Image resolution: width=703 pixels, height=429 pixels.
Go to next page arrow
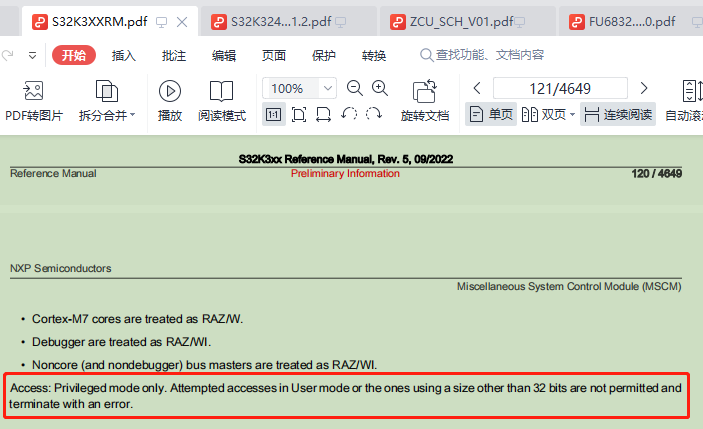coord(644,88)
